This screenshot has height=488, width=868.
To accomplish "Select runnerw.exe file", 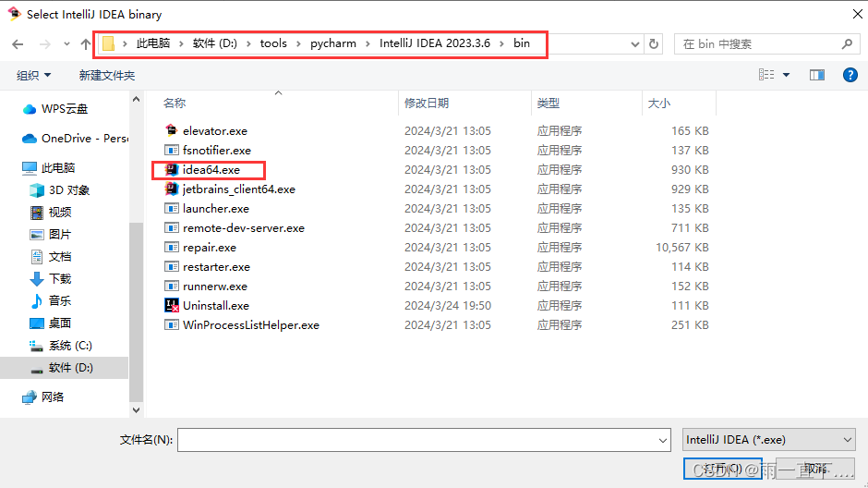I will point(215,287).
